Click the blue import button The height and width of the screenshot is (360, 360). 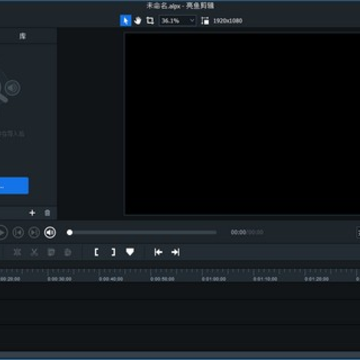click(14, 186)
